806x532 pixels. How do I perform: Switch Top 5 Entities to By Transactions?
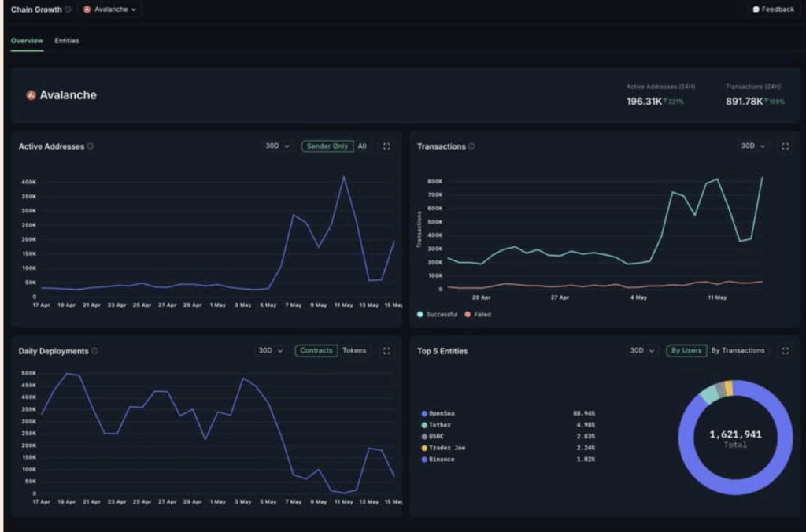point(738,350)
